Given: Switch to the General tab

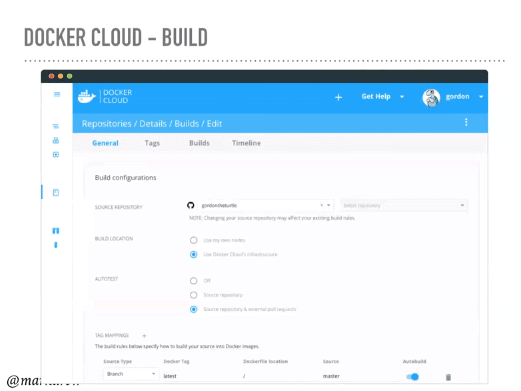Looking at the screenshot, I should click(105, 143).
